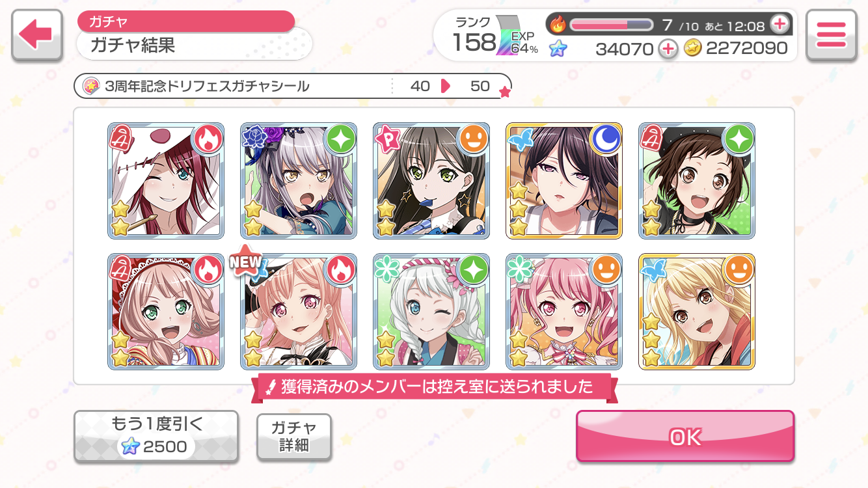Tap the gold coin icon
This screenshot has width=868, height=488.
point(693,48)
